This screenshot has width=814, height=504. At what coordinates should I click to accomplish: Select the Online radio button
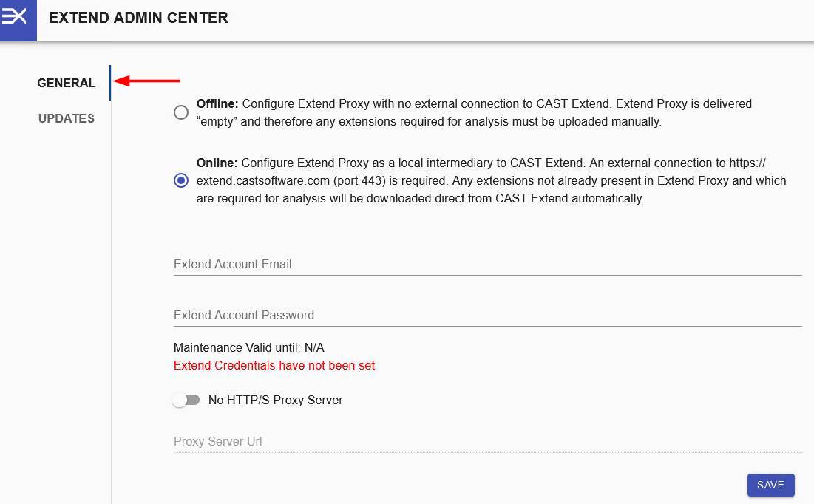(x=181, y=180)
